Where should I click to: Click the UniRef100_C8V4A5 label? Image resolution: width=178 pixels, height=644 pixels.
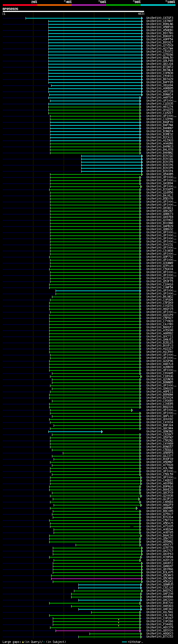[x=160, y=373]
